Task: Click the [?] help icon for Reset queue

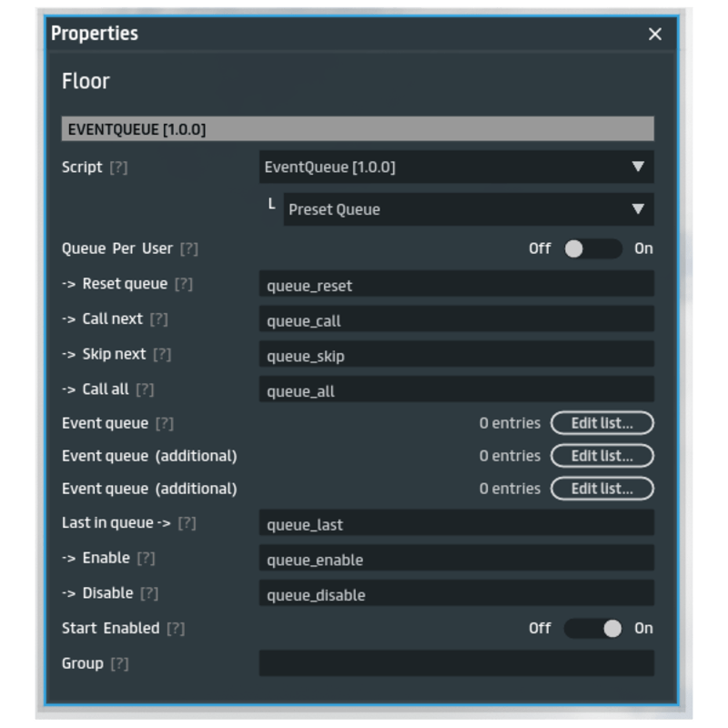Action: [183, 284]
